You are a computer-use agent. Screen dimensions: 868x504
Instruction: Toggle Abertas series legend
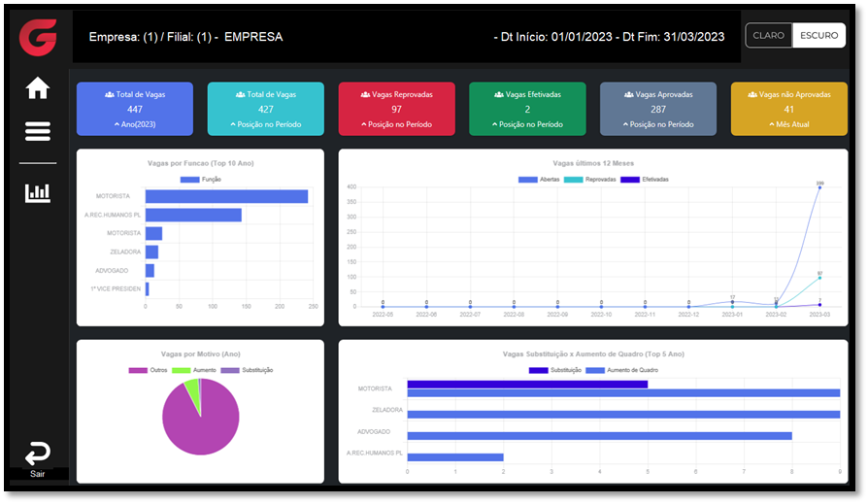coord(539,180)
